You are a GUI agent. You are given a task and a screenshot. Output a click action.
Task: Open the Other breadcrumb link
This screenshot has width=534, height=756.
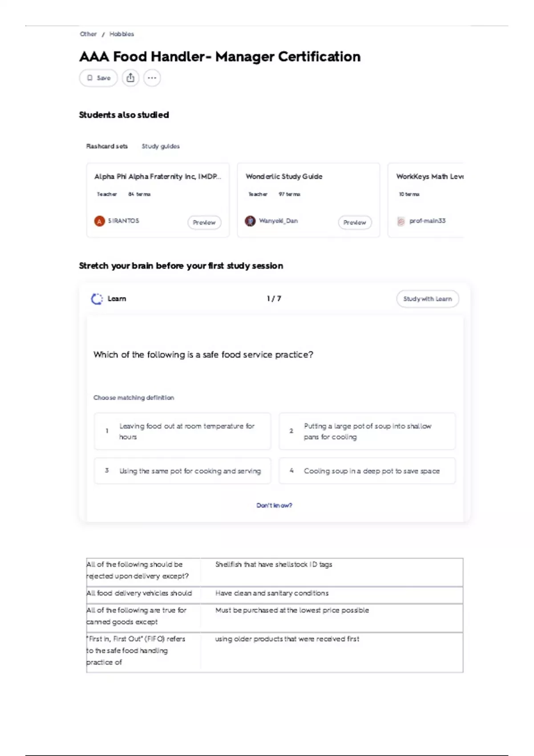[88, 34]
